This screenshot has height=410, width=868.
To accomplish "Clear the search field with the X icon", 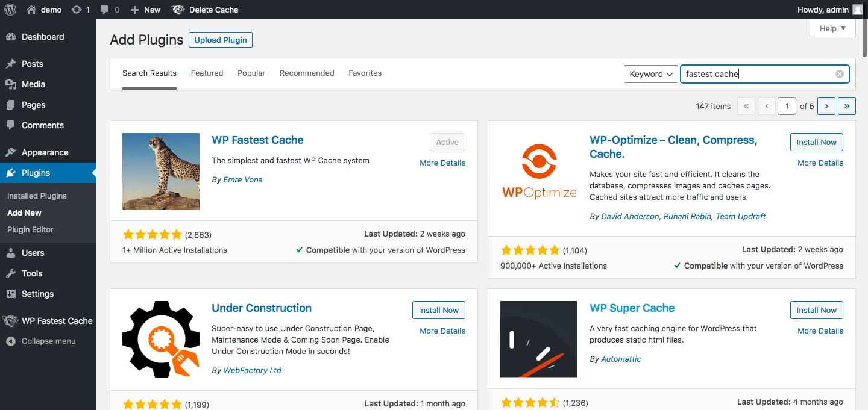I will [x=839, y=74].
